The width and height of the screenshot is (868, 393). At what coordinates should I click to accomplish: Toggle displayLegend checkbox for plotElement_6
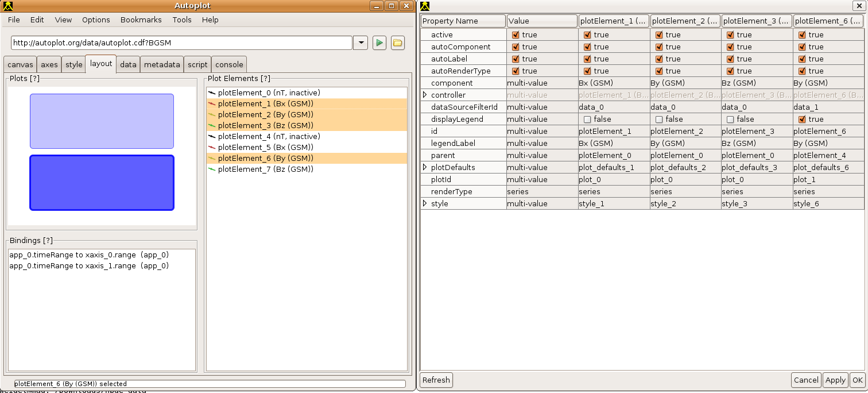tap(802, 120)
